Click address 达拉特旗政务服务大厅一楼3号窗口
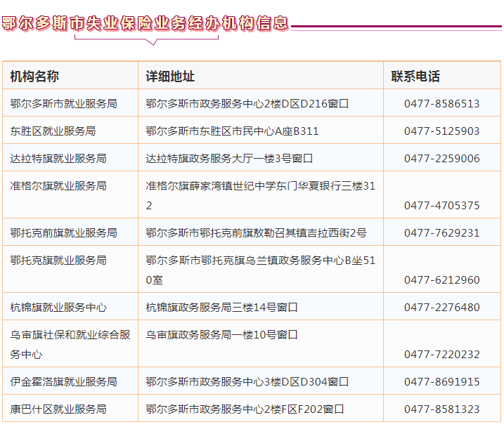504x434 pixels. (x=229, y=159)
